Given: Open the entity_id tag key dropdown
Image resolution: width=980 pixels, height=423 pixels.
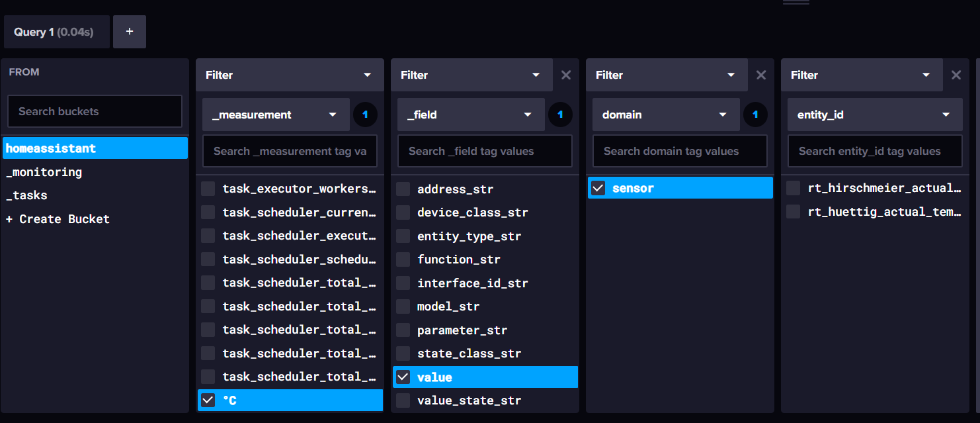Looking at the screenshot, I should (x=875, y=115).
